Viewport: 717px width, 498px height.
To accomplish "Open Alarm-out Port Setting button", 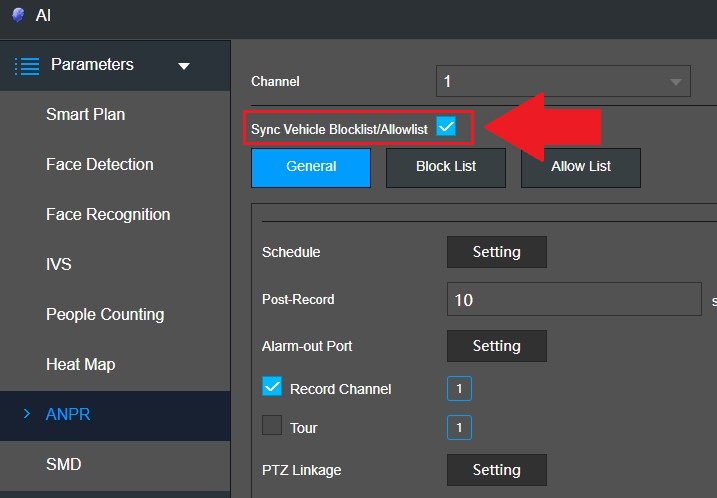I will pos(497,346).
